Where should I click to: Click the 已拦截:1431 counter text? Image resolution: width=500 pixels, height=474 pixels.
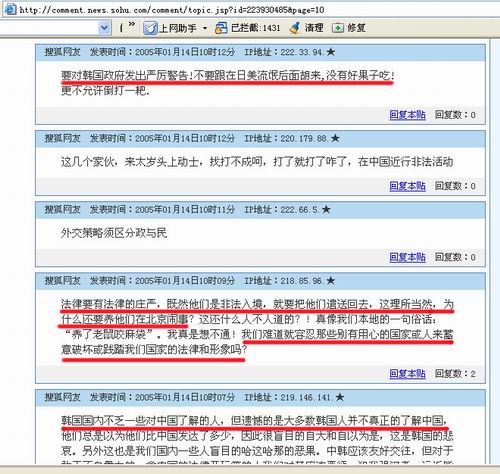pyautogui.click(x=256, y=28)
